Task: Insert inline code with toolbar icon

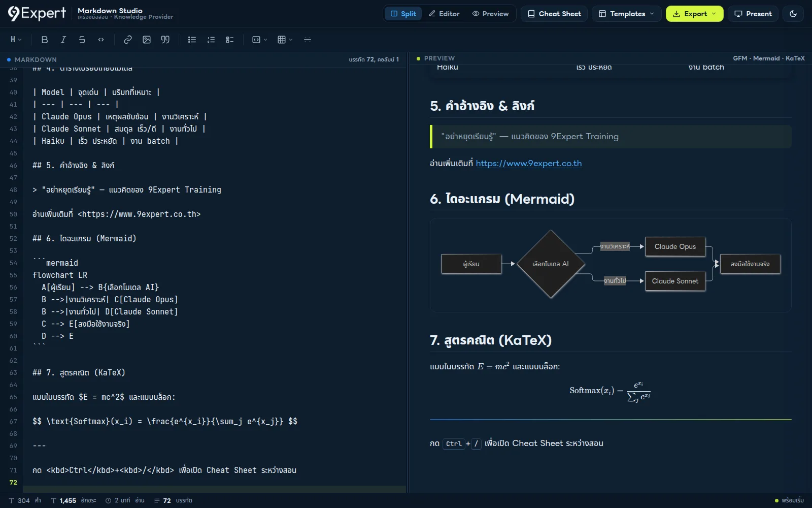Action: pos(101,40)
